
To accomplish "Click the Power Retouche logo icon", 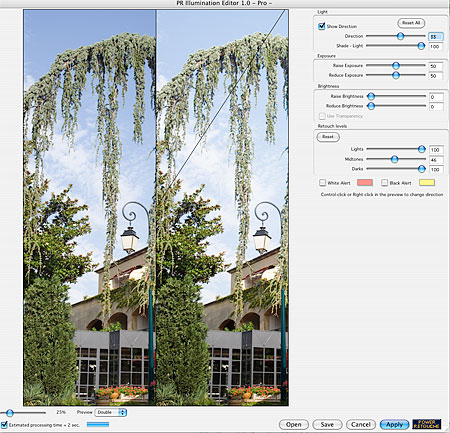I will pyautogui.click(x=427, y=424).
